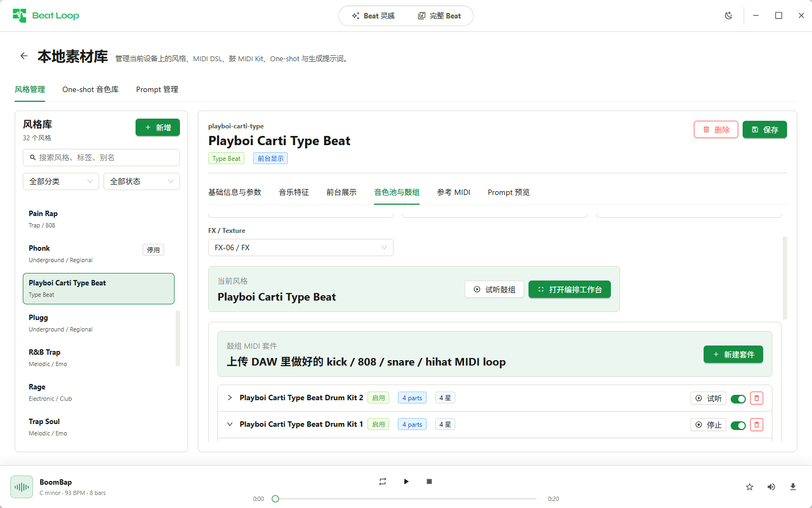The width and height of the screenshot is (812, 508).
Task: Select the R&B Trap style
Action: click(x=99, y=357)
